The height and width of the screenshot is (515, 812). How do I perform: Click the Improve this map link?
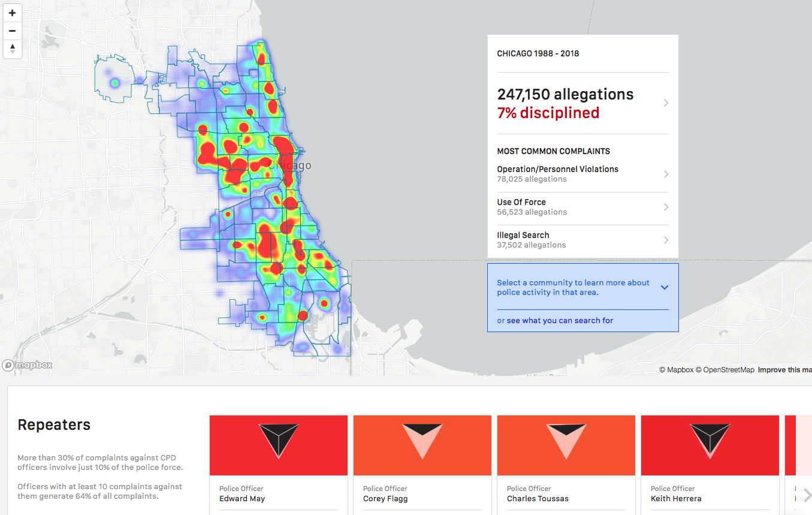click(x=784, y=370)
